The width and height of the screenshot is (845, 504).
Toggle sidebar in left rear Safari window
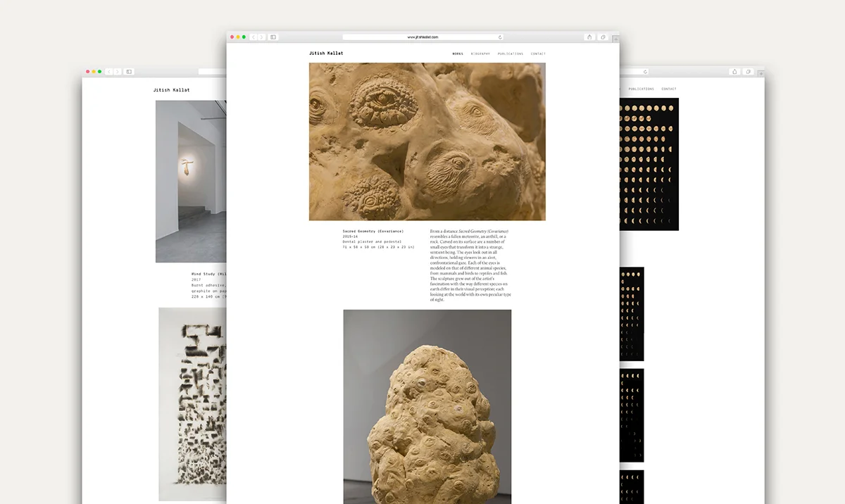[x=129, y=72]
